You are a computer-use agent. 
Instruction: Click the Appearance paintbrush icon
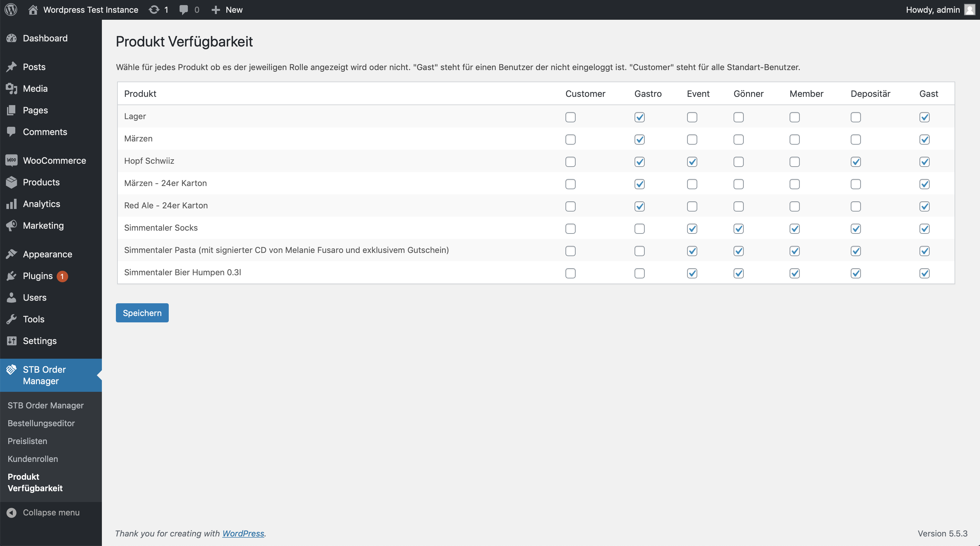point(11,254)
